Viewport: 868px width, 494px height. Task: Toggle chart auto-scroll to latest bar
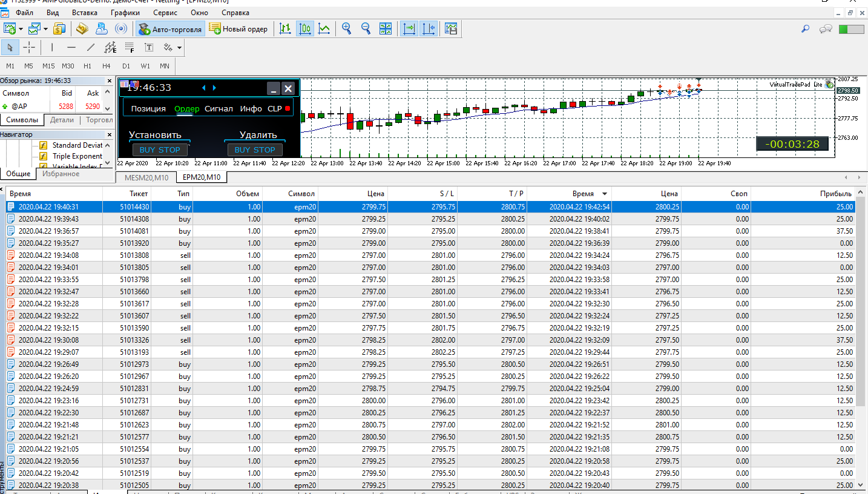pos(410,28)
